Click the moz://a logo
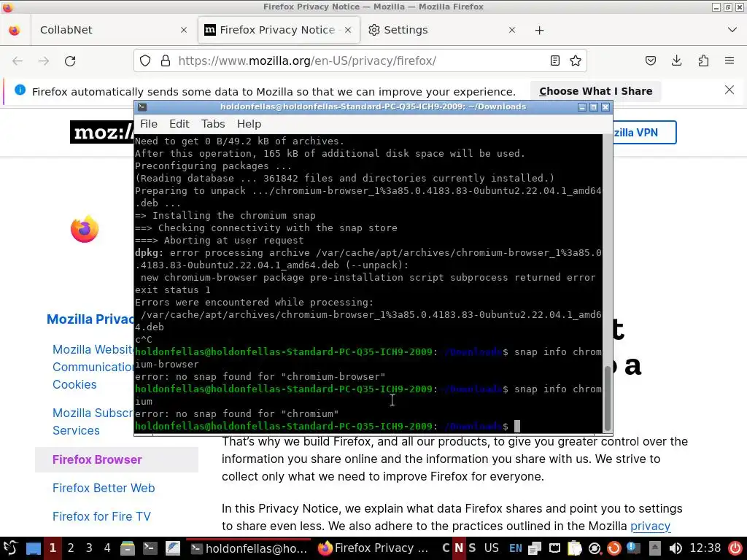747x560 pixels. point(102,132)
